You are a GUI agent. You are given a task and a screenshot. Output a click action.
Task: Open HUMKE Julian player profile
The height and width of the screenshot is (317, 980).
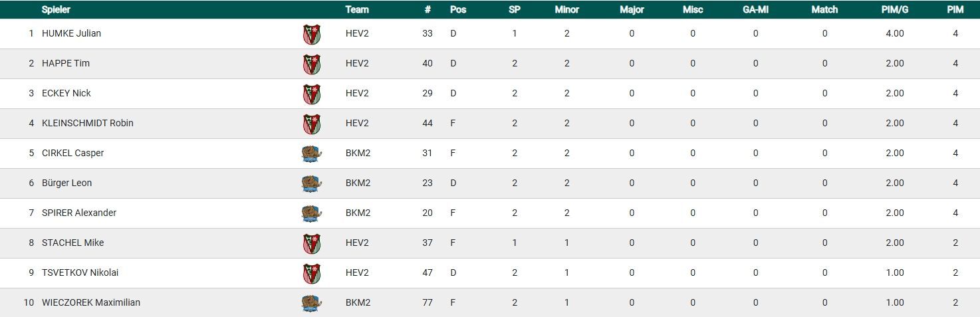click(x=71, y=33)
